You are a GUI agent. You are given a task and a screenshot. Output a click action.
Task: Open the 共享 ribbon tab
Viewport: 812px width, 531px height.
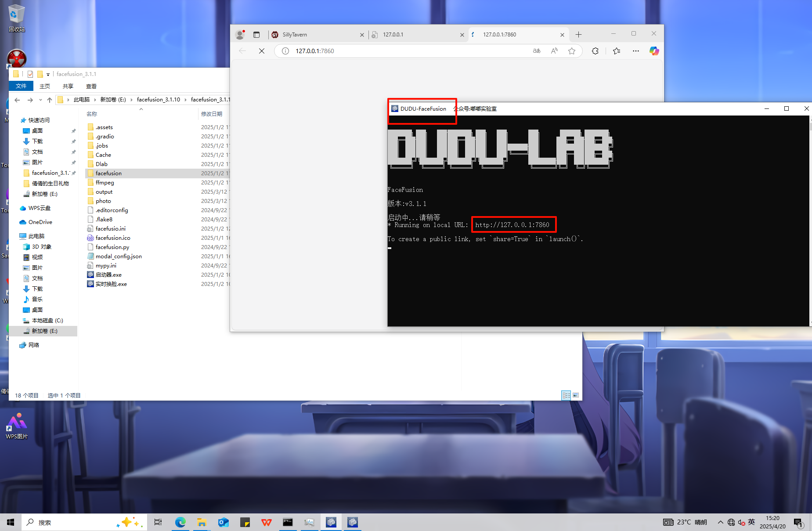coord(68,86)
